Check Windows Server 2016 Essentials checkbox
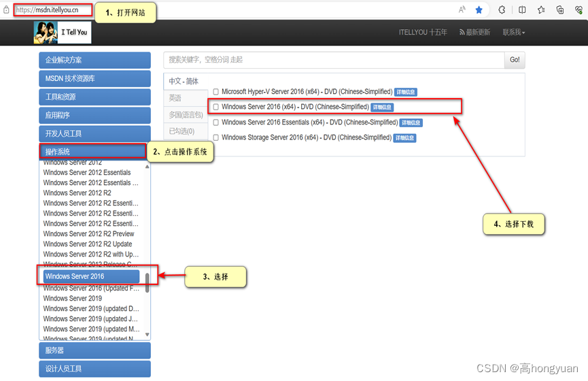Viewport: 588px width, 381px height. (215, 122)
